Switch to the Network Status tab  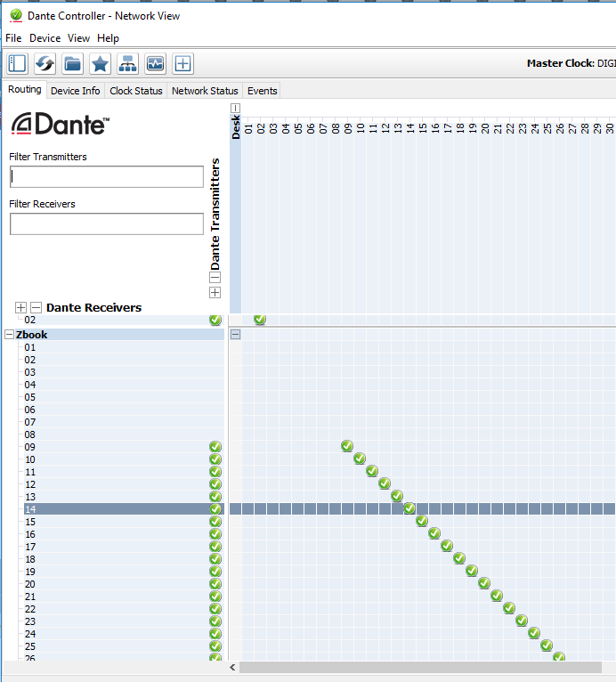pyautogui.click(x=205, y=91)
